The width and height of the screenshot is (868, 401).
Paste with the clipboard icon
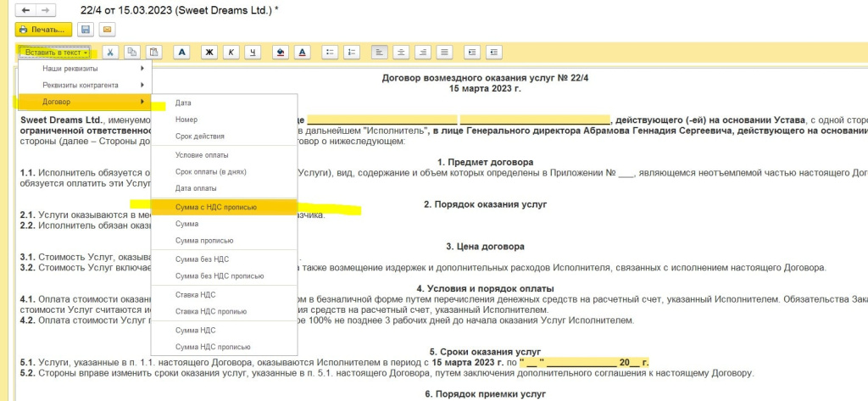[154, 52]
